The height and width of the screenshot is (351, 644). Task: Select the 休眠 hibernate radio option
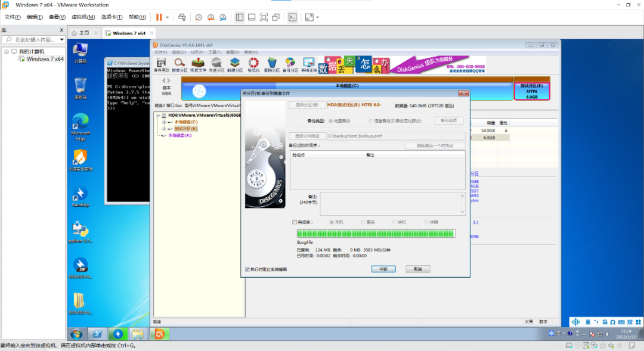[x=426, y=222]
